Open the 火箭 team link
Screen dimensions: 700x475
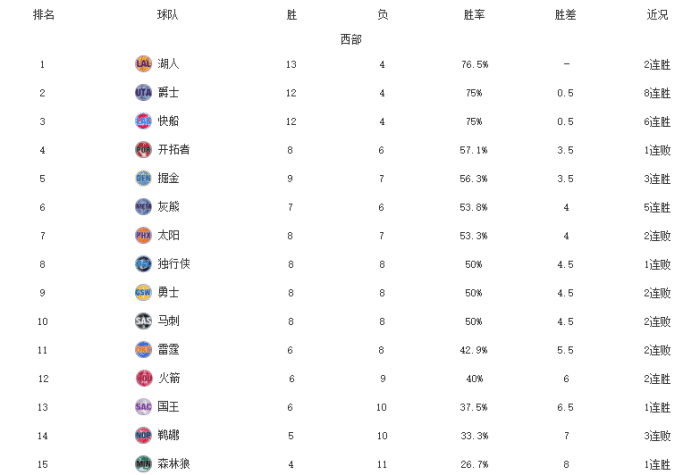tap(168, 378)
